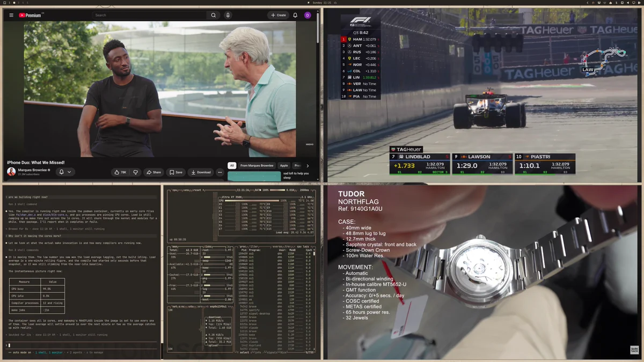The image size is (644, 362).
Task: Open btop process 'info' option
Action: pos(258,352)
